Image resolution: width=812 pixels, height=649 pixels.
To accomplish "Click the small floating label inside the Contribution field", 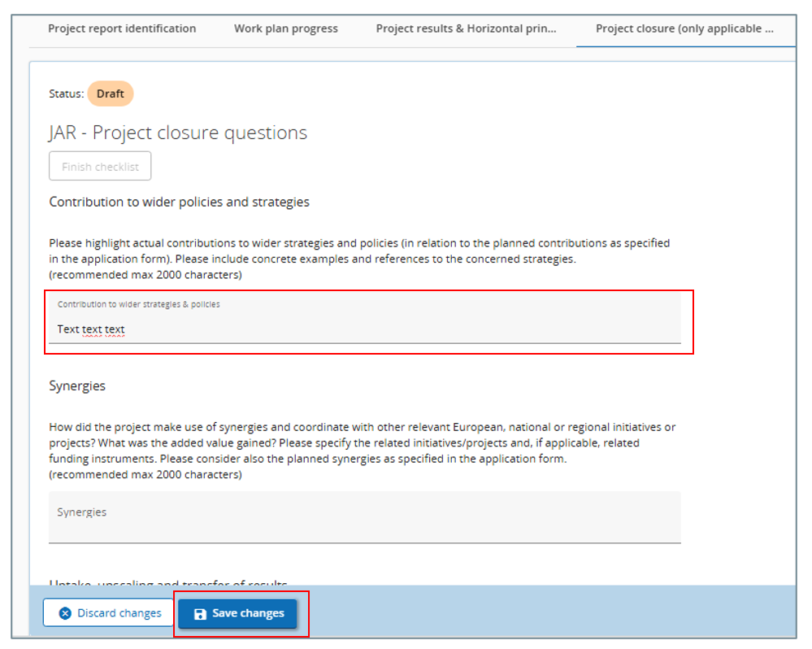I will point(138,304).
